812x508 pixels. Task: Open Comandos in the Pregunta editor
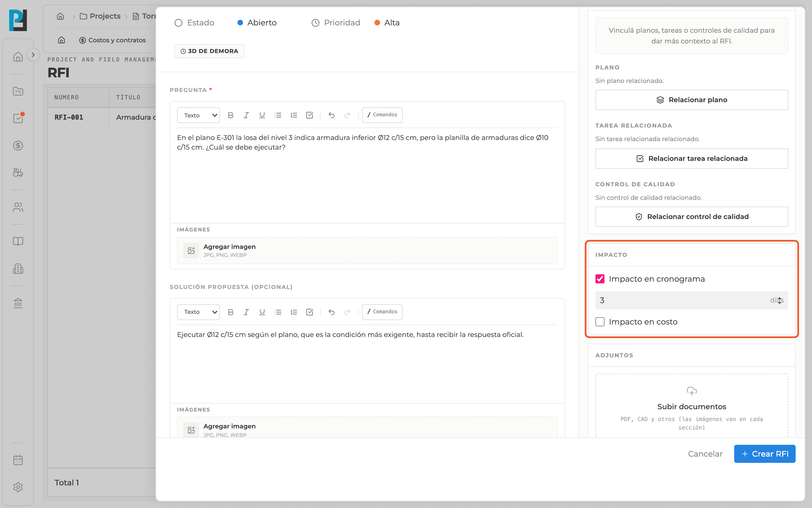point(382,115)
